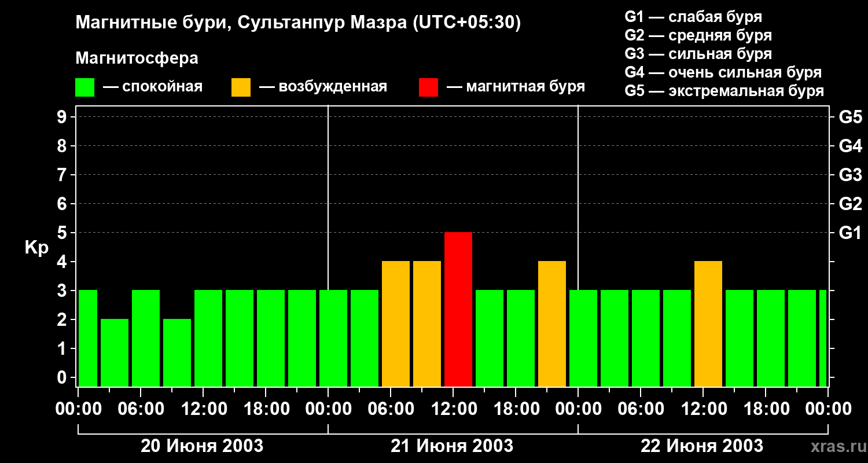Click the '06:00' time label under 20 June
This screenshot has height=463, width=868.
coord(141,409)
